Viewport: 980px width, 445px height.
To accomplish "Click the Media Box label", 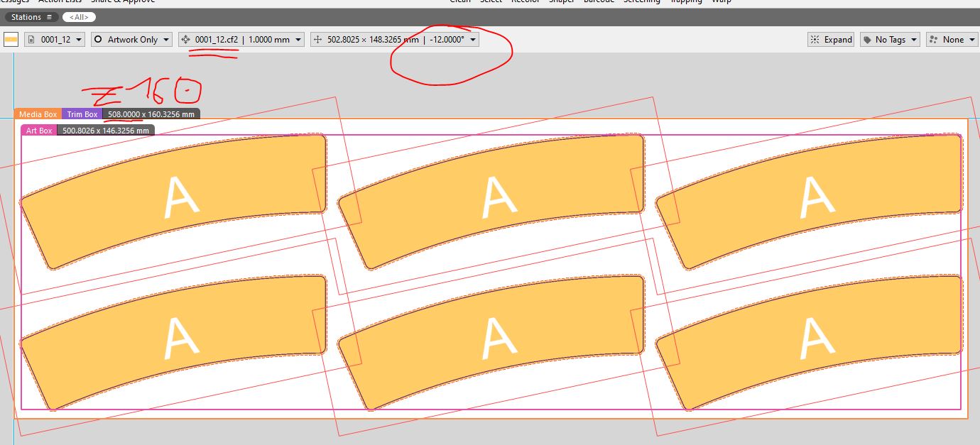I will (38, 114).
